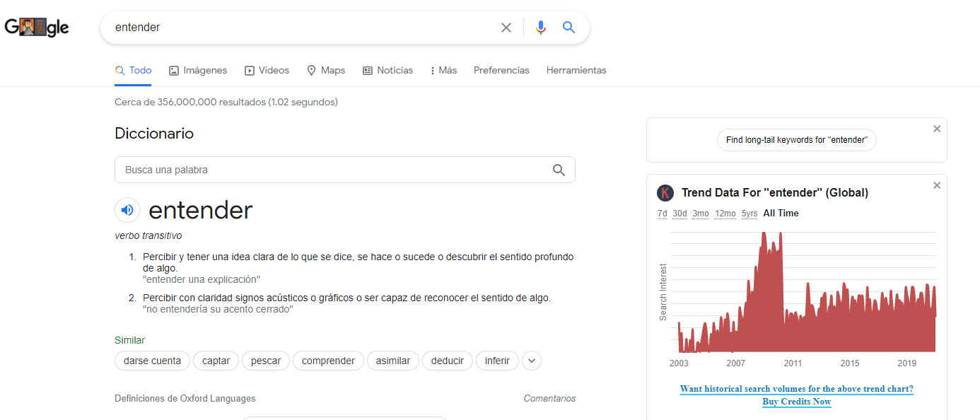
Task: Click the "Comentarios" link
Action: pyautogui.click(x=549, y=398)
